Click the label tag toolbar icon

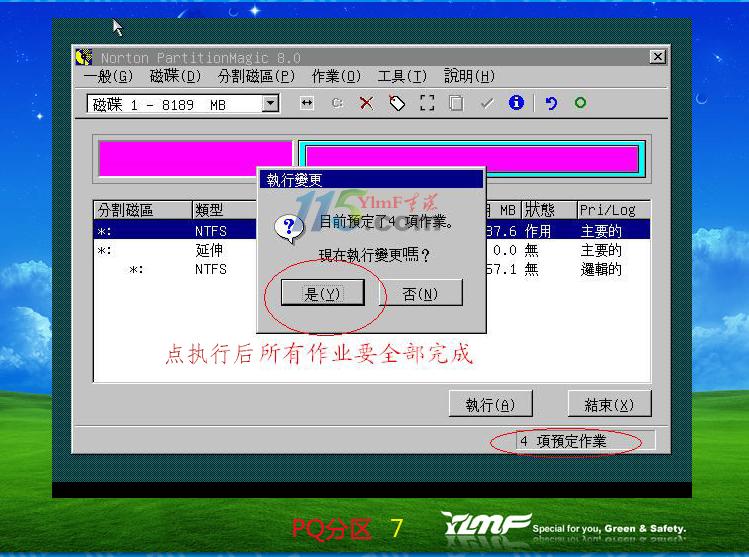397,103
